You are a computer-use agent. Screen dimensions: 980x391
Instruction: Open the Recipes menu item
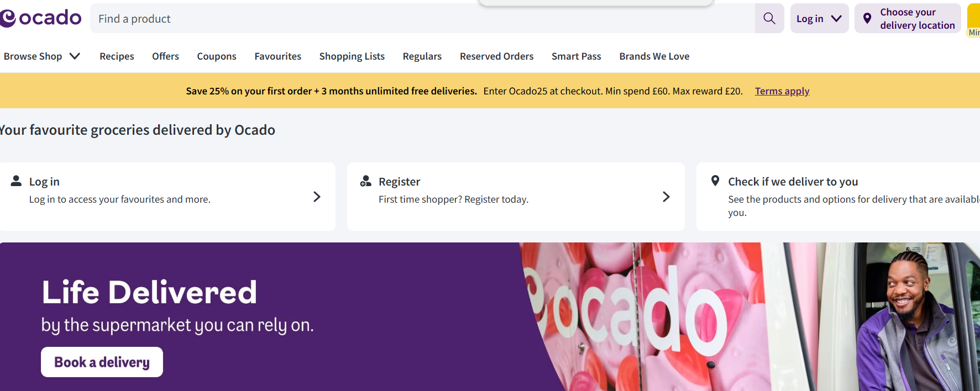pos(117,56)
